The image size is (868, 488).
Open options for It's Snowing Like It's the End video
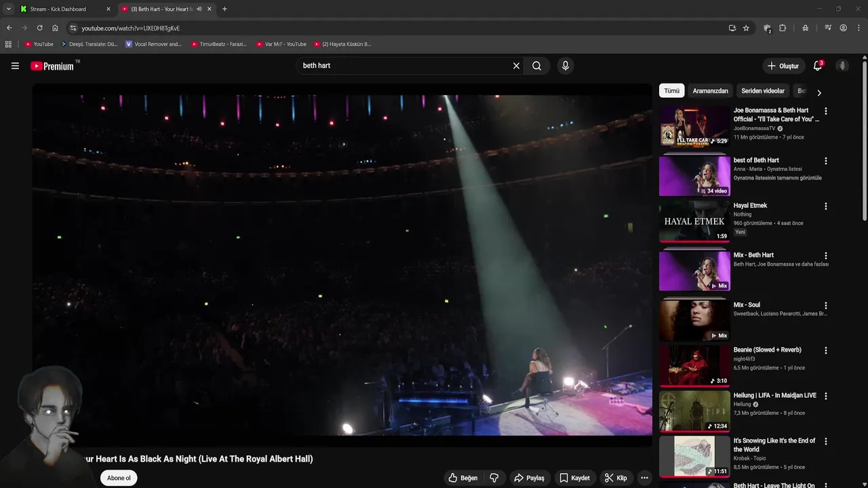coord(825,441)
